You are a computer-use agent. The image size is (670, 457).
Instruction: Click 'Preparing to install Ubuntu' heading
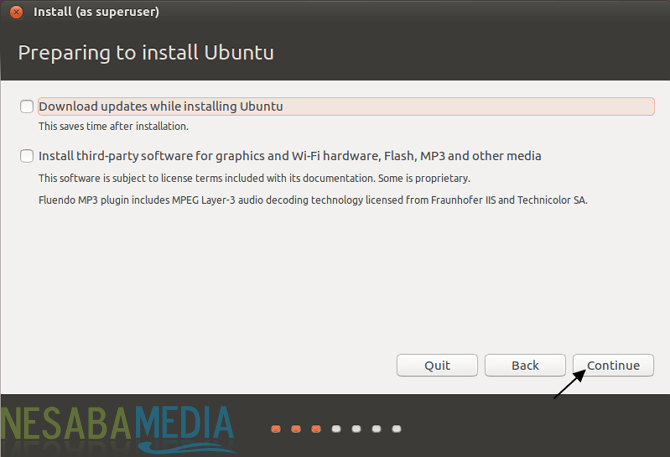coord(146,53)
